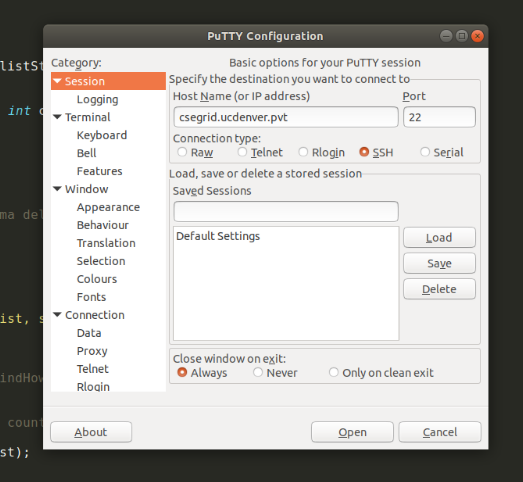
Task: Open Bell settings in tree
Action: [86, 153]
